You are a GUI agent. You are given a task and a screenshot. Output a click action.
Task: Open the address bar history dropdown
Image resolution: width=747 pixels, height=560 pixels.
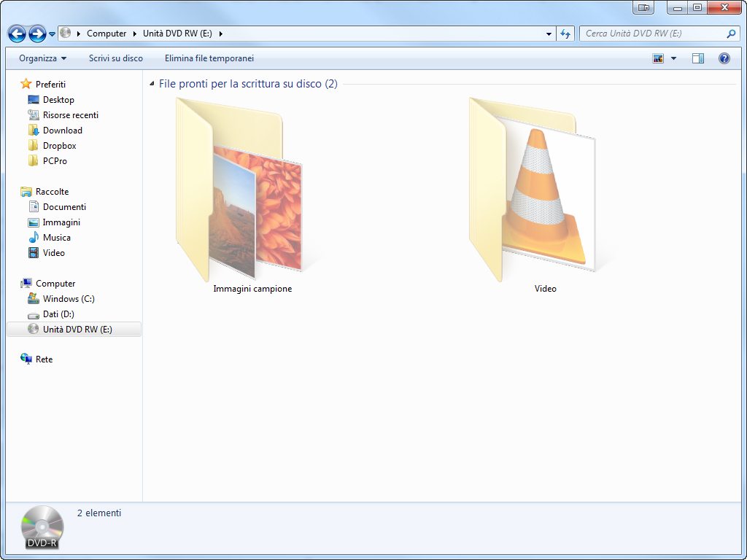pyautogui.click(x=549, y=34)
